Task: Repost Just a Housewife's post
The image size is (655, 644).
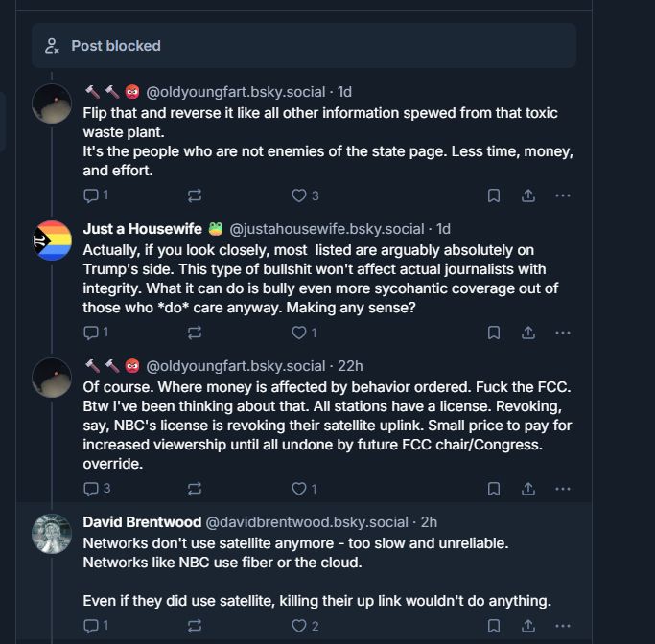Action: [195, 333]
